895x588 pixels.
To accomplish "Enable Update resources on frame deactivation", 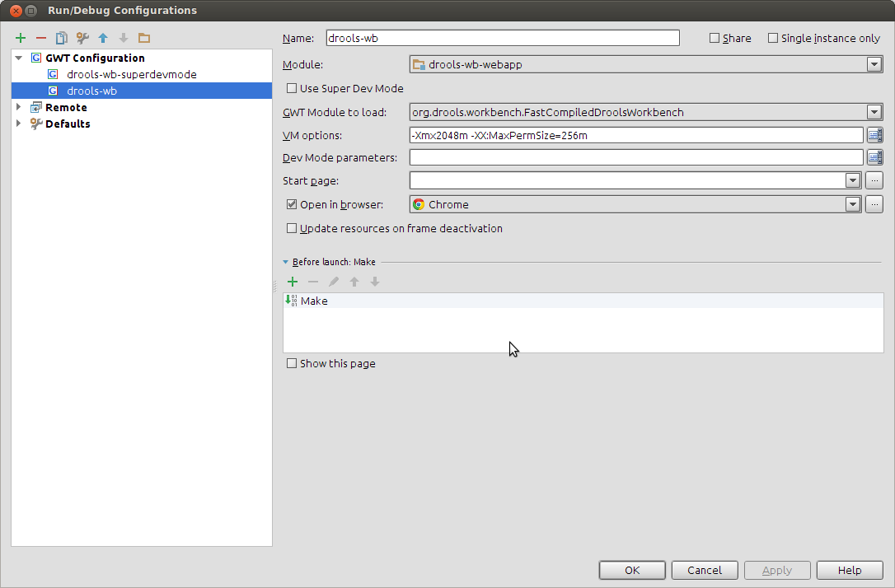I will coord(292,228).
